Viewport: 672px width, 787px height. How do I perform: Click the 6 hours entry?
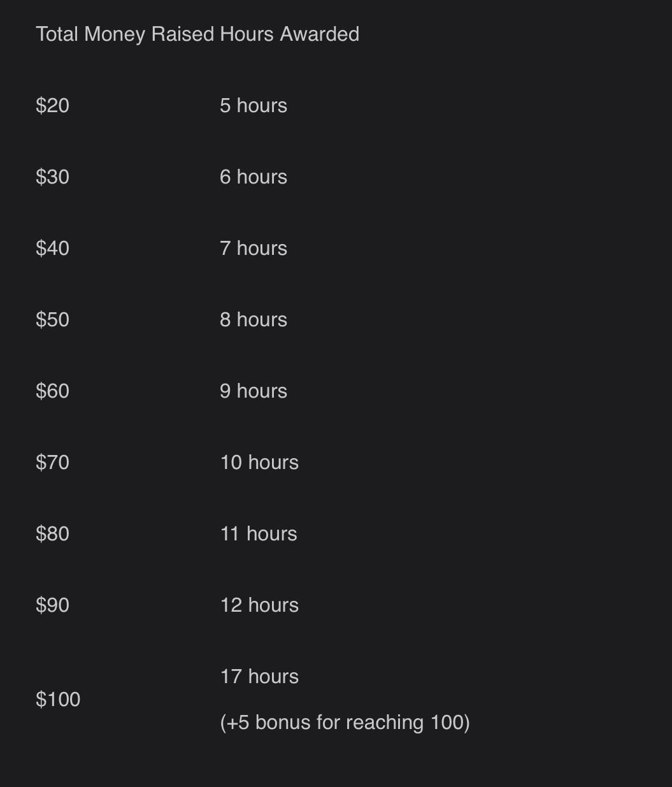[x=254, y=177]
